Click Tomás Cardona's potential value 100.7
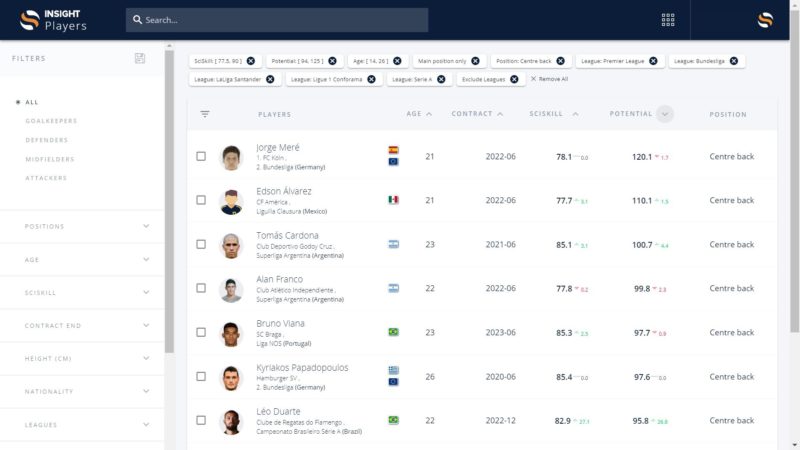 [642, 245]
